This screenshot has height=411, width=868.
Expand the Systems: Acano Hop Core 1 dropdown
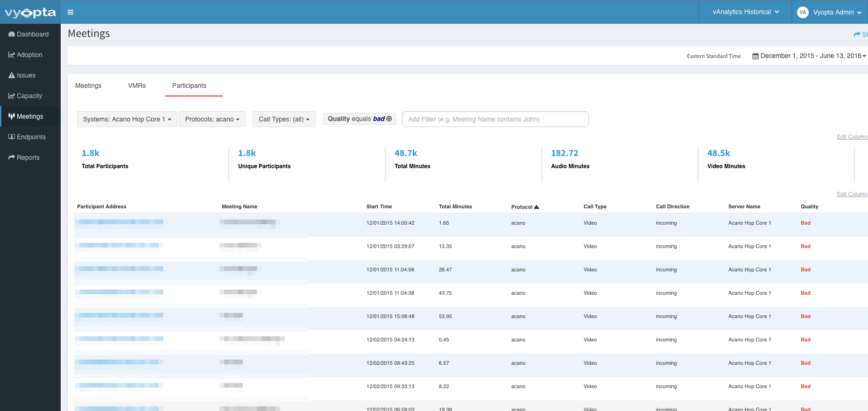click(x=127, y=119)
